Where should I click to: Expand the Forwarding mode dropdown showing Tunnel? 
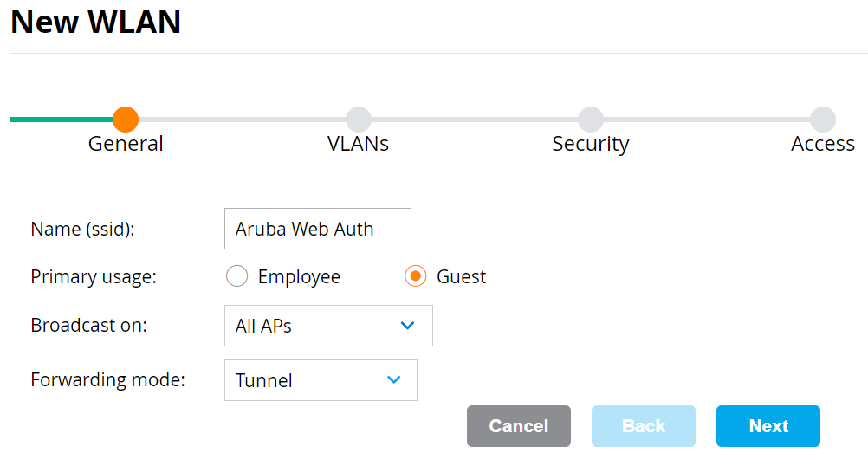[x=321, y=380]
